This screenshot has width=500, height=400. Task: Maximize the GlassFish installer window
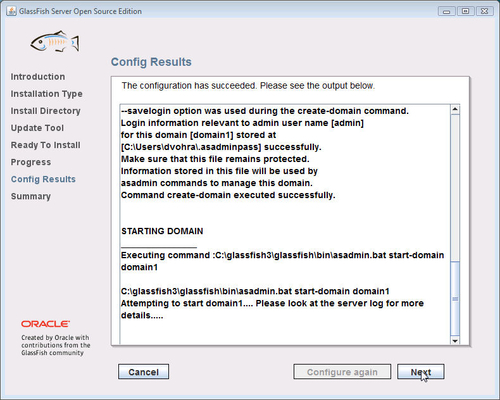[466, 11]
